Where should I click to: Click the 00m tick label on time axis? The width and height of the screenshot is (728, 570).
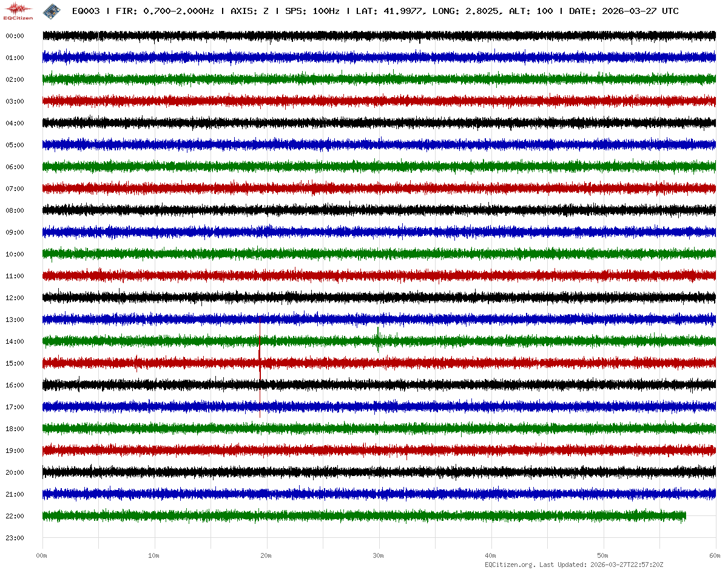pos(42,555)
